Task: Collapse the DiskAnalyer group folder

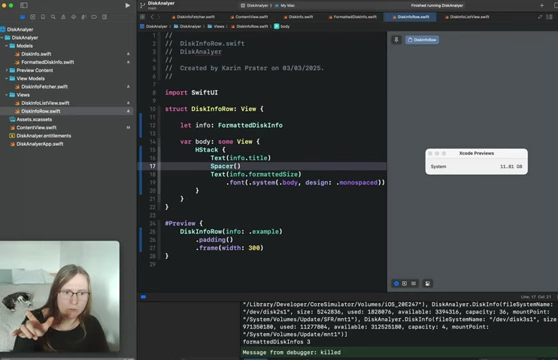Action: 2,37
